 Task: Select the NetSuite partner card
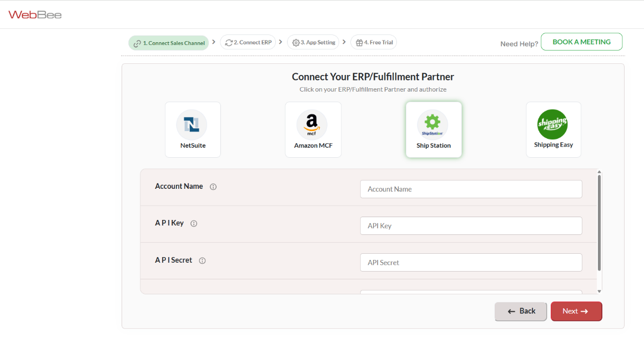[193, 129]
